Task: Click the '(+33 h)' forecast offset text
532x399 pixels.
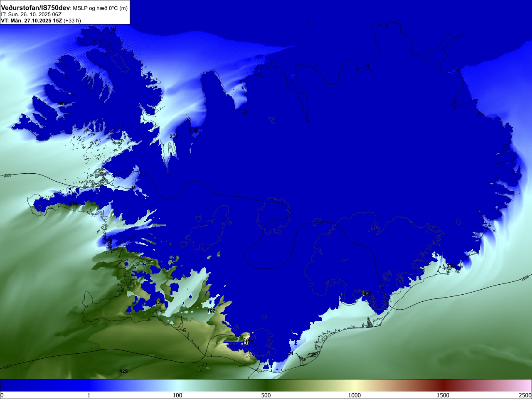Action: [72, 20]
